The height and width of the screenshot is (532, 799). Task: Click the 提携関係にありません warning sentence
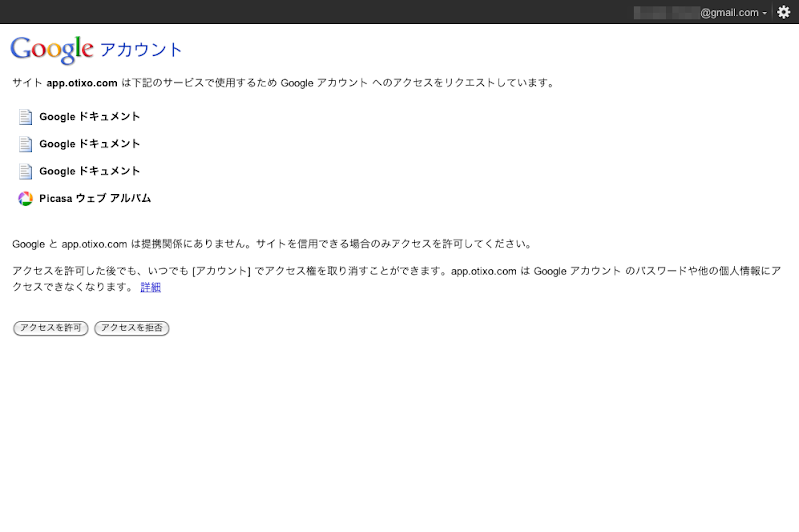click(272, 244)
